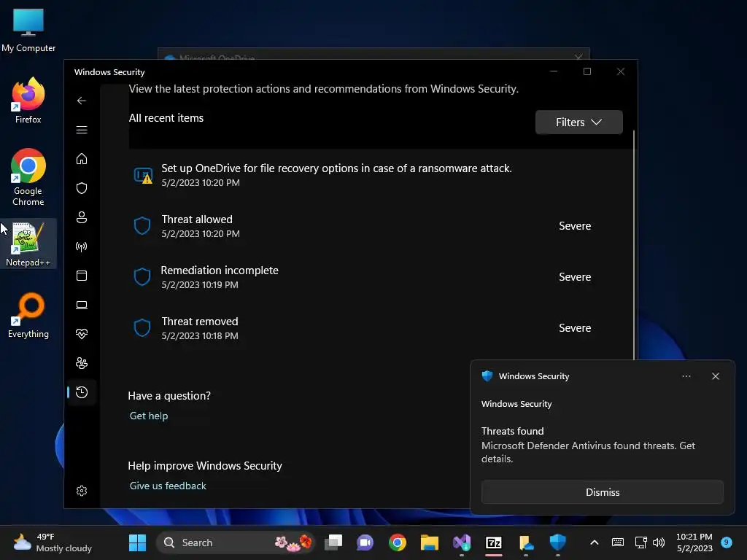Open the volume tray icon
The image size is (747, 560).
click(659, 542)
